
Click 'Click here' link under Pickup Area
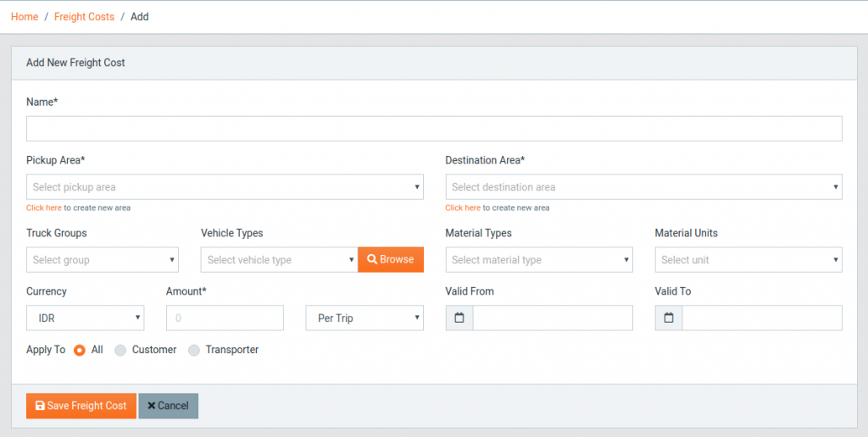click(x=44, y=208)
